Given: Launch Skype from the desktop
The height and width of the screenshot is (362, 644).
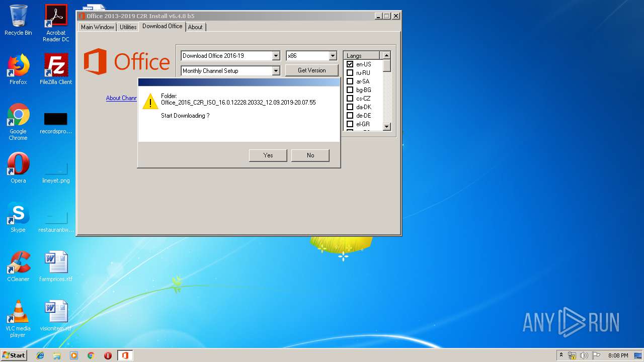Looking at the screenshot, I should pyautogui.click(x=18, y=217).
